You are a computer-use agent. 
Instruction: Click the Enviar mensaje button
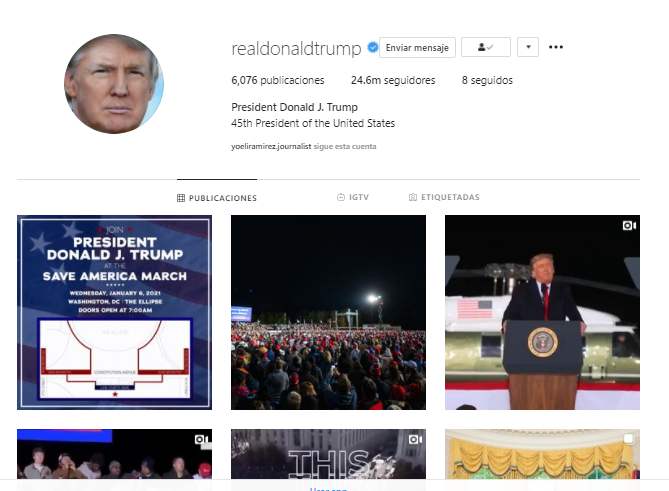point(417,47)
